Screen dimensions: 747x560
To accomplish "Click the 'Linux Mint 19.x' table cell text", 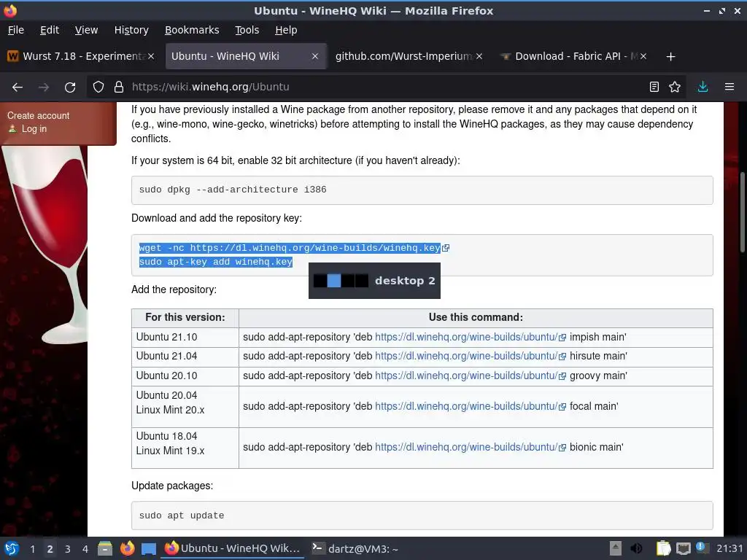I will tap(170, 451).
